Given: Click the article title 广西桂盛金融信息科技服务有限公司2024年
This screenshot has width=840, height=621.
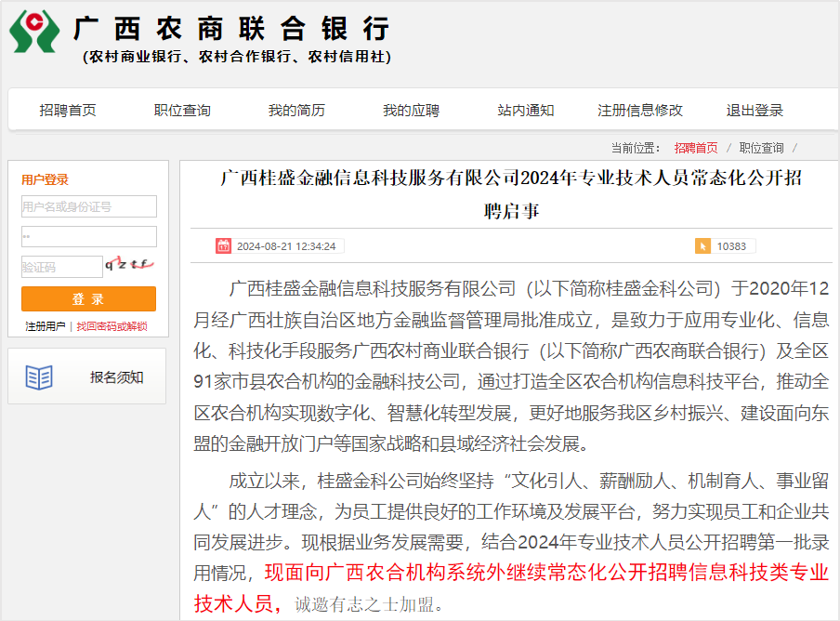Looking at the screenshot, I should [x=511, y=194].
